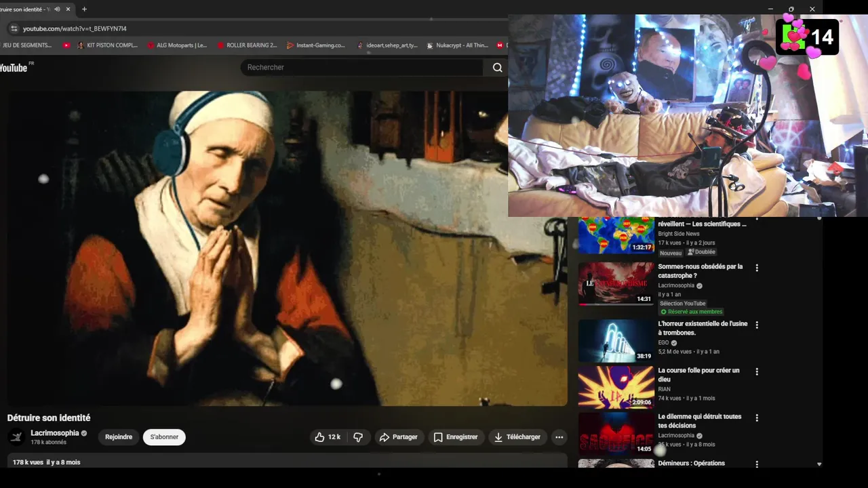The image size is (868, 488).
Task: Click the video title 'Détruire son identité'
Action: [x=49, y=418]
